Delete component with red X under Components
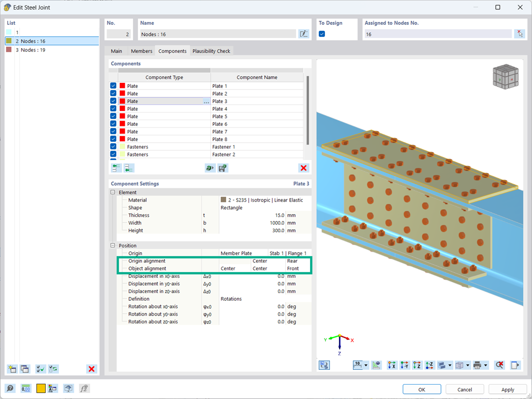 (304, 168)
